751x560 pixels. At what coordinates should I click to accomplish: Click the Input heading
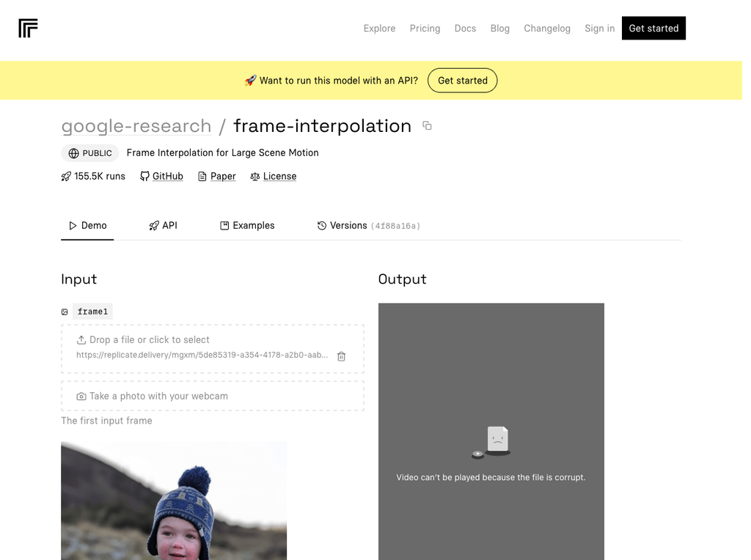click(79, 279)
